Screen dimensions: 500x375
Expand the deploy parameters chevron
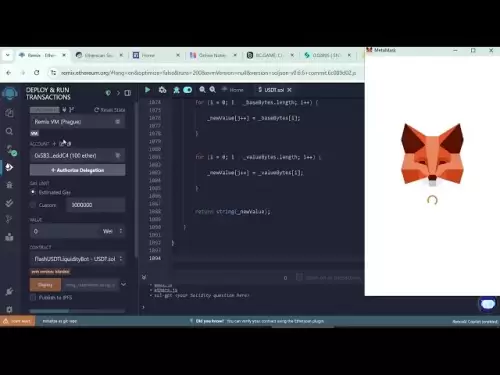click(x=123, y=285)
